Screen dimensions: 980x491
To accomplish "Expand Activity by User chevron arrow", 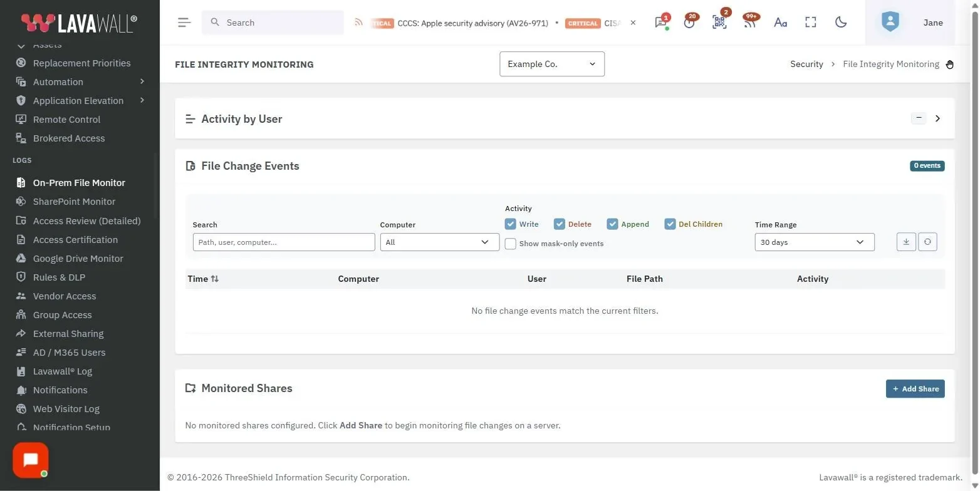I will 937,118.
